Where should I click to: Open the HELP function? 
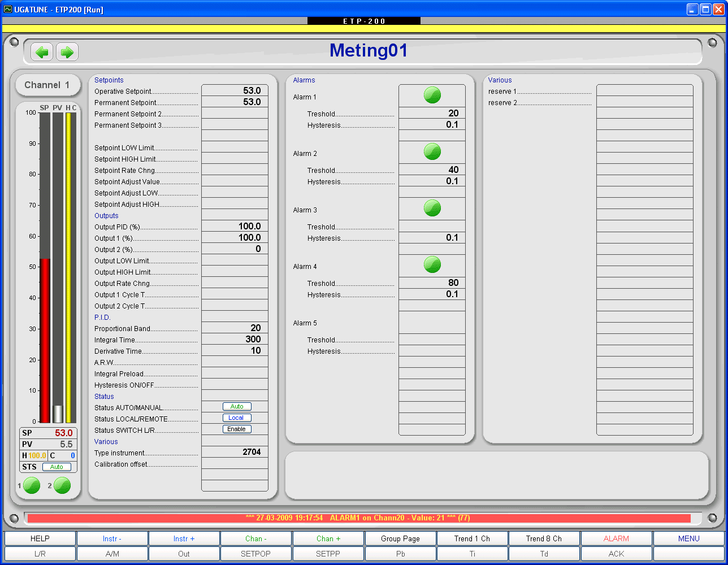coord(40,538)
